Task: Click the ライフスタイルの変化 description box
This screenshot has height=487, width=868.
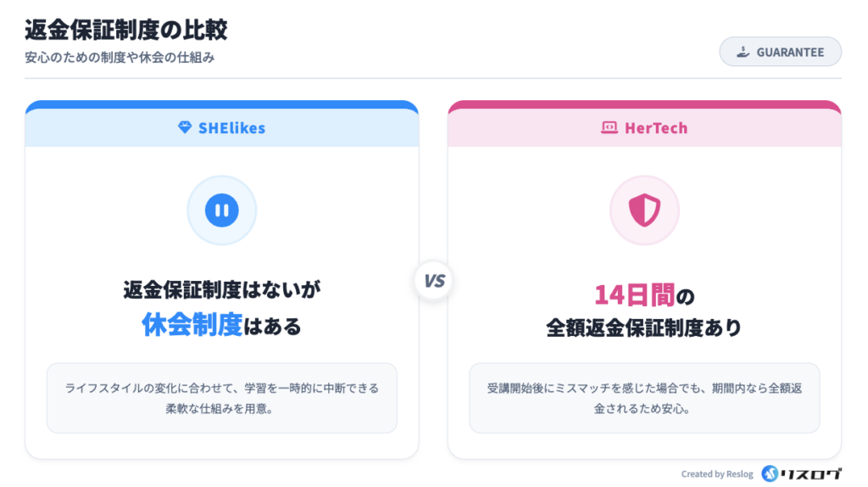Action: click(222, 398)
